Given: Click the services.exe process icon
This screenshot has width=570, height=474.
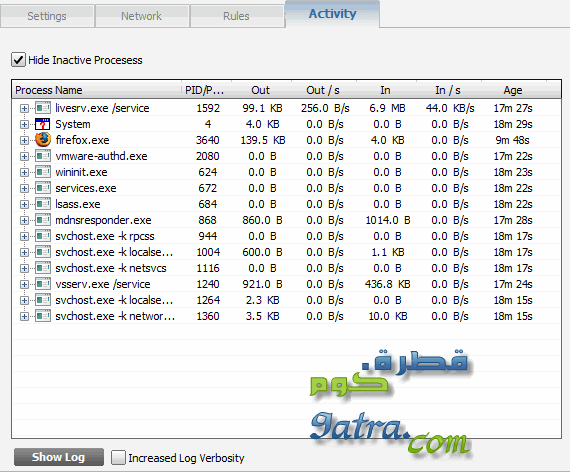Looking at the screenshot, I should click(x=43, y=188).
